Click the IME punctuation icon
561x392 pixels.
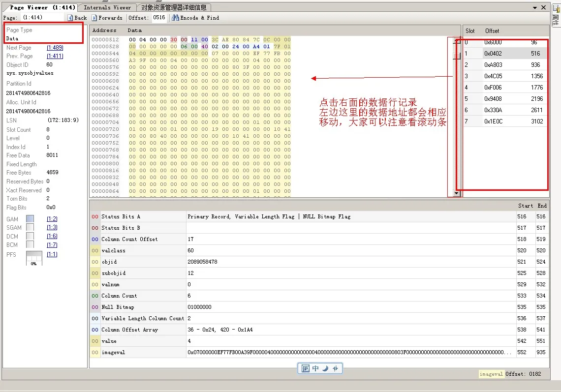[335, 368]
